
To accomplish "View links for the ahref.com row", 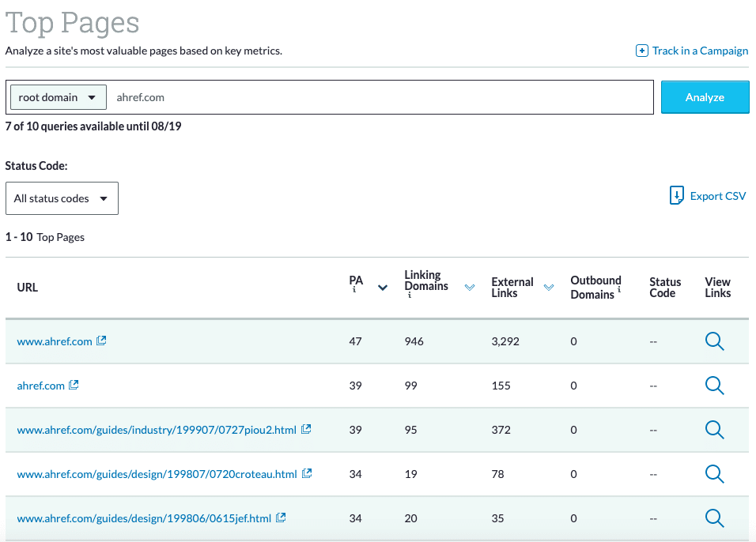I will click(715, 386).
